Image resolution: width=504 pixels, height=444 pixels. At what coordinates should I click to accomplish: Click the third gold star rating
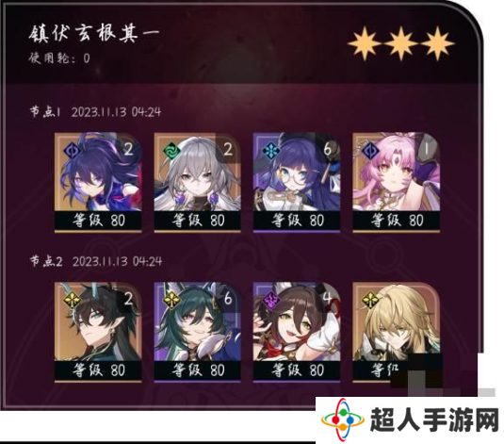[438, 43]
